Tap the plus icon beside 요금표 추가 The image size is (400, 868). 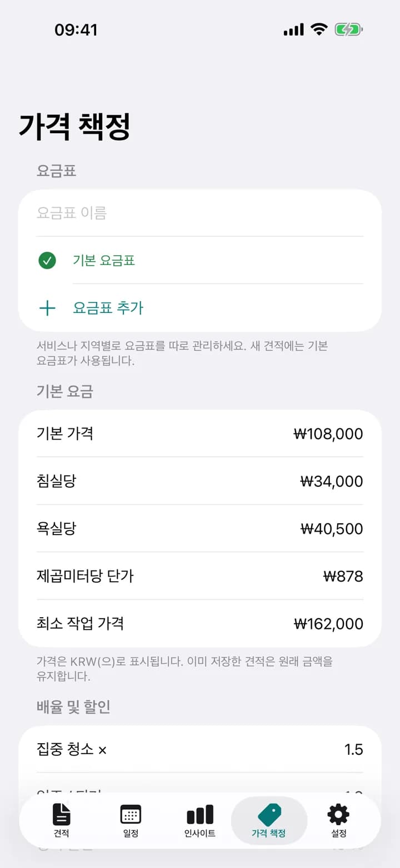tap(47, 308)
